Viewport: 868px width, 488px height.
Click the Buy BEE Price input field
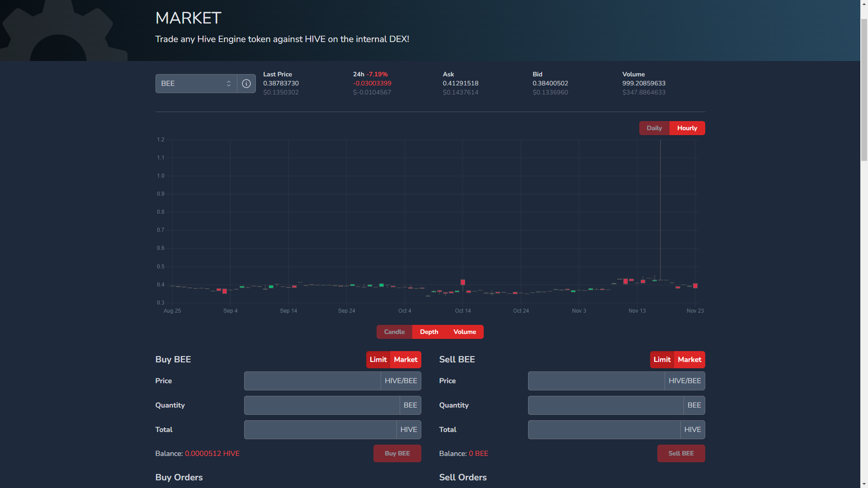(312, 381)
